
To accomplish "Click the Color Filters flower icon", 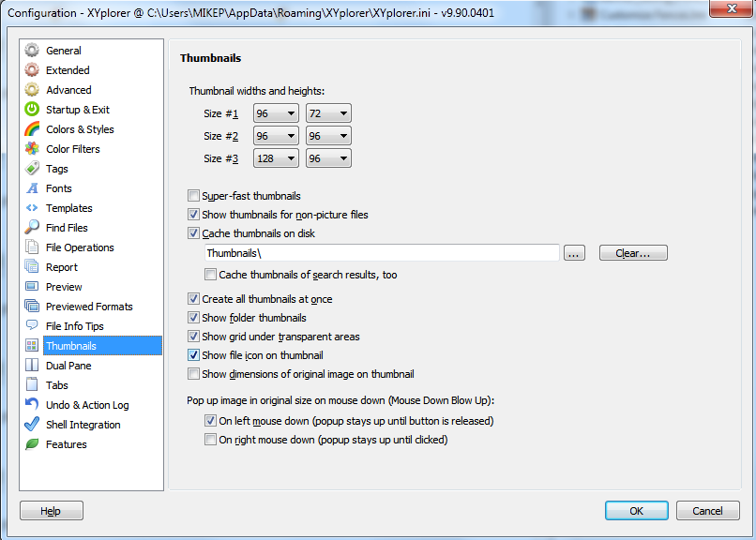I will click(32, 149).
